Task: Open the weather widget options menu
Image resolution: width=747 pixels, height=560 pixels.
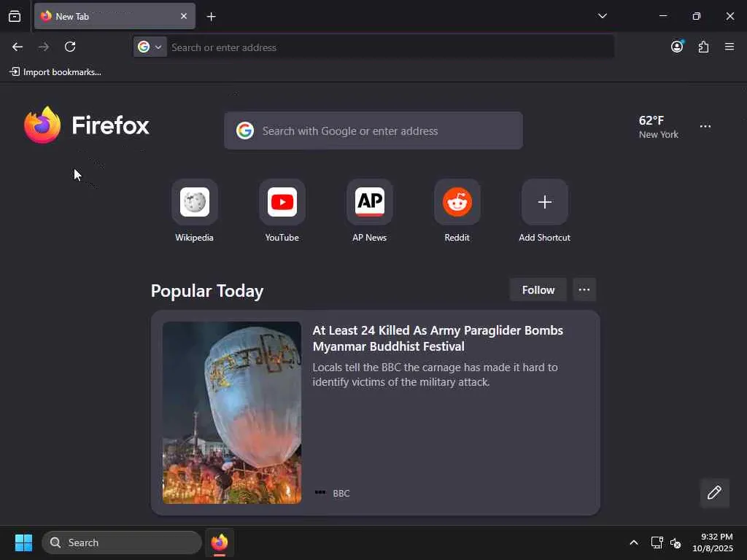Action: tap(705, 127)
